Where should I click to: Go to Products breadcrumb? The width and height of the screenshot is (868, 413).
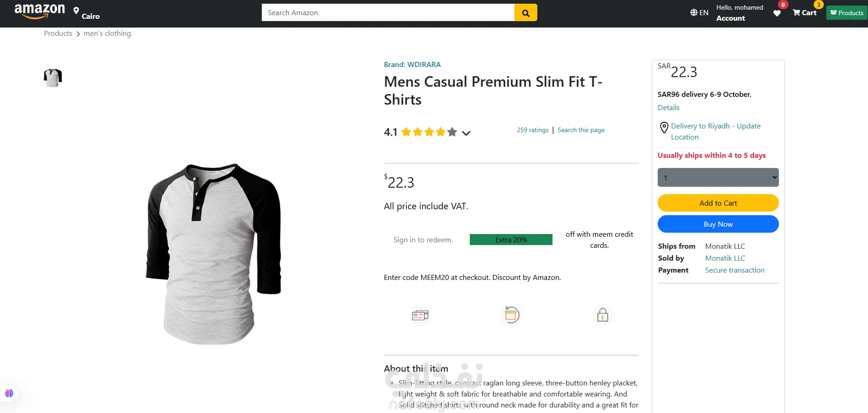point(58,33)
